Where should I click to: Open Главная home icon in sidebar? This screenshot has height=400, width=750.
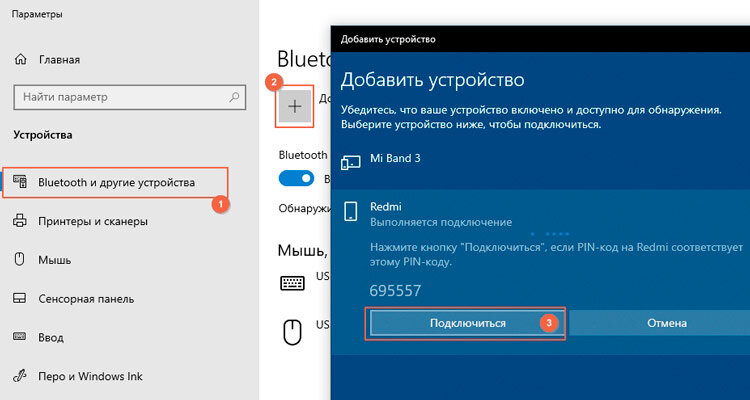(21, 60)
